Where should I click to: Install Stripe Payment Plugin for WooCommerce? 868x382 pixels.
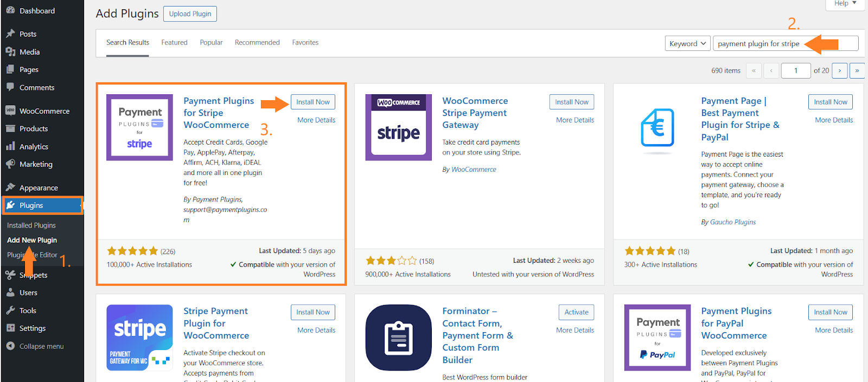(313, 312)
